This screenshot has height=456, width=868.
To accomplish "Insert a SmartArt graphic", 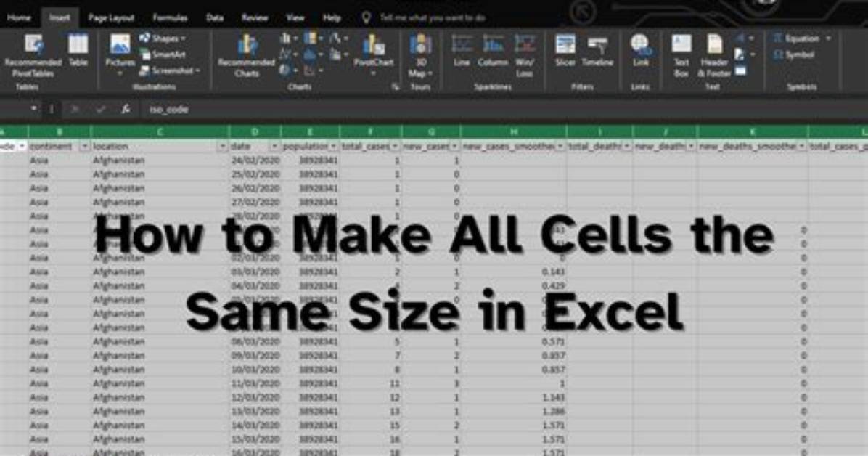I will point(162,54).
